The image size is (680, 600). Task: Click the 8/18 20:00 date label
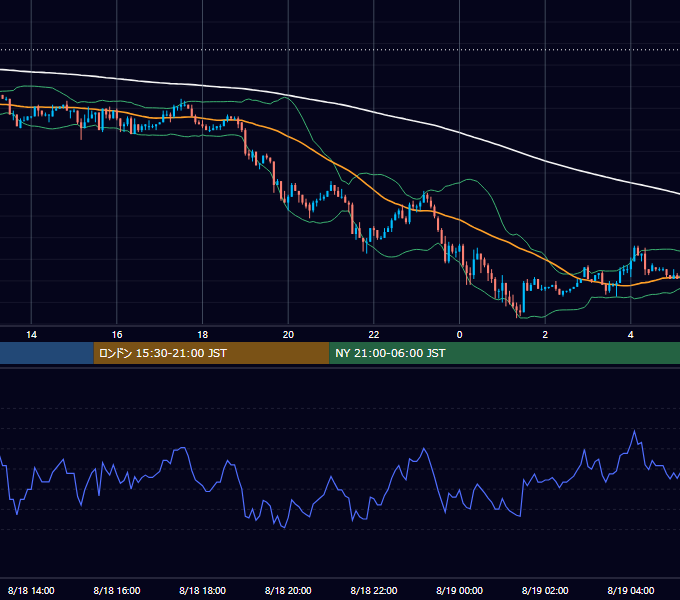(288, 590)
